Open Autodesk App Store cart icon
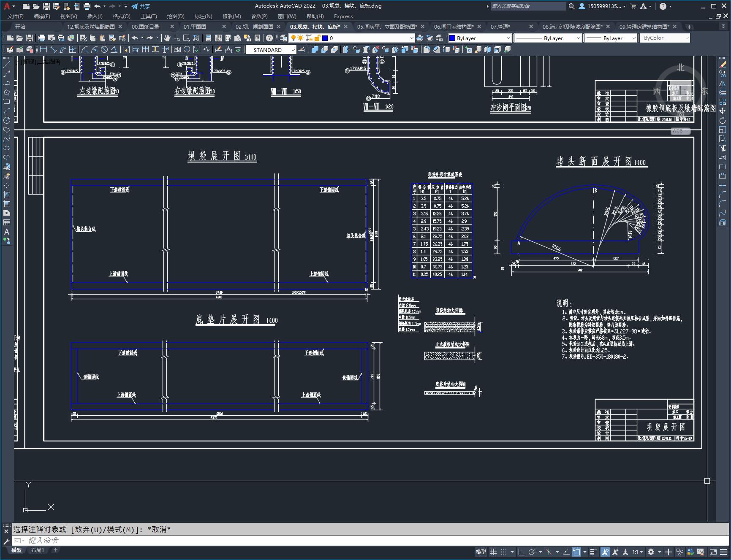This screenshot has height=560, width=731. point(633,6)
